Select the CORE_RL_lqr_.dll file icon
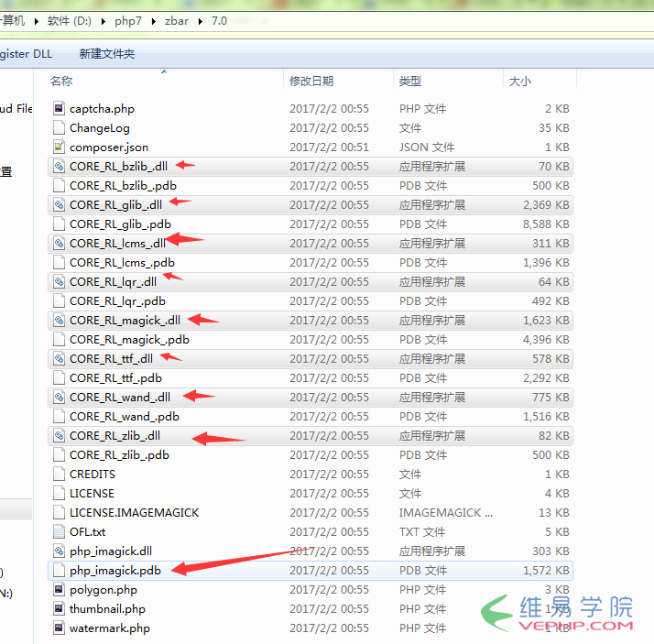 pyautogui.click(x=60, y=282)
